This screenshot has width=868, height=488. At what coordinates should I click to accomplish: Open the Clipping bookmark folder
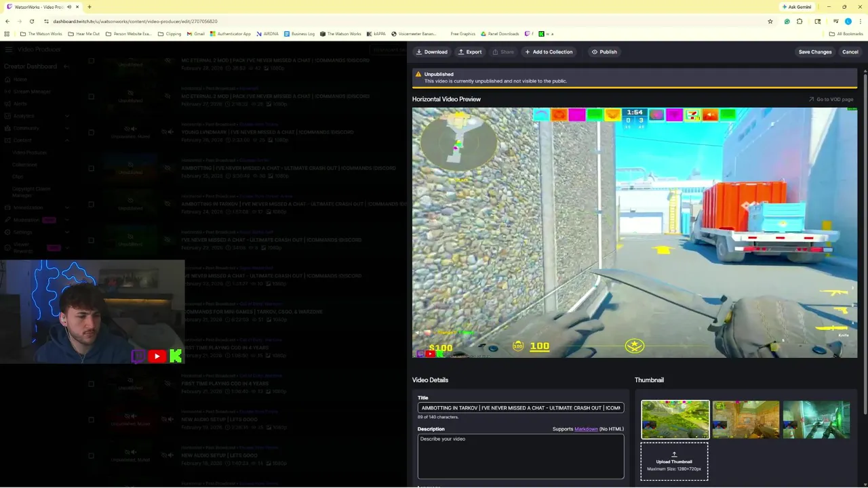coord(170,34)
